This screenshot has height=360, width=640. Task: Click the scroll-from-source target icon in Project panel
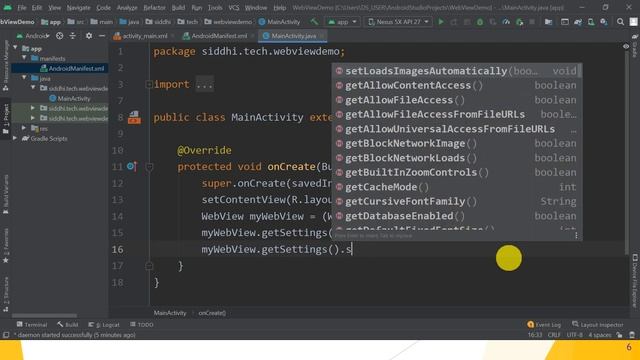click(60, 36)
